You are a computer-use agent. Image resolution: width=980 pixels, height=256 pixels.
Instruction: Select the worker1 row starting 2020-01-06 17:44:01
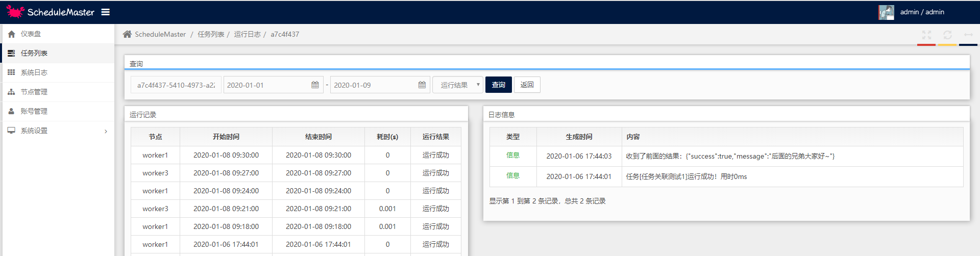(x=296, y=244)
